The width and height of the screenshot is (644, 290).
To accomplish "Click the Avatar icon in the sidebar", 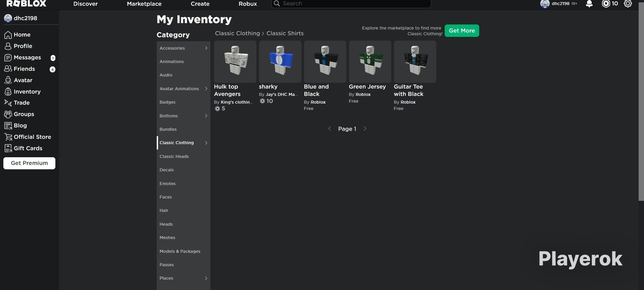I will [8, 80].
